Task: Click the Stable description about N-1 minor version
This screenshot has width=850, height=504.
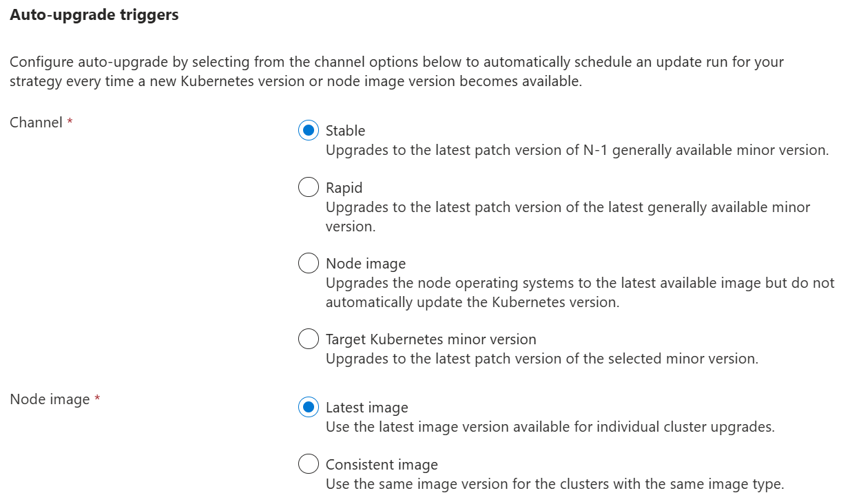Action: (x=577, y=150)
